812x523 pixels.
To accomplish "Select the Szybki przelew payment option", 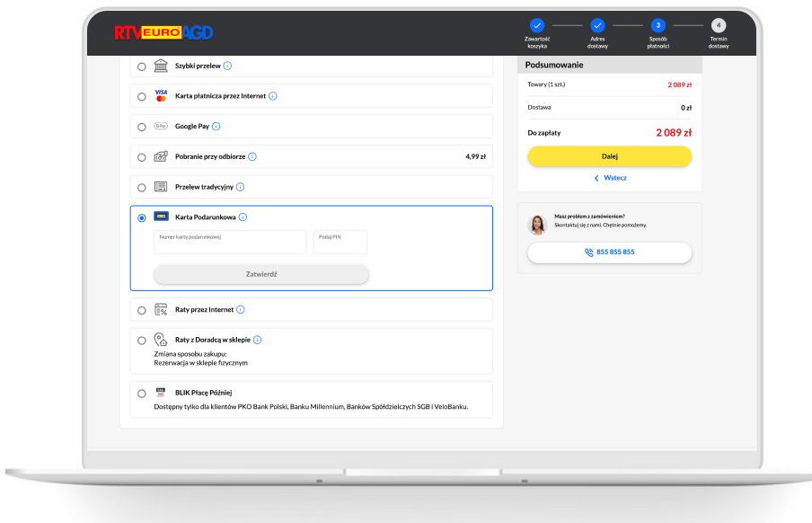I will [x=142, y=66].
